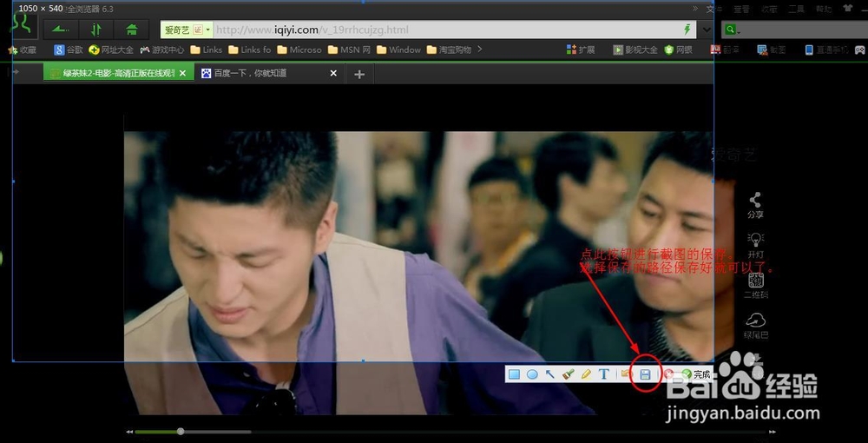
Task: Open the 影视大全 toolbar button
Action: (635, 50)
